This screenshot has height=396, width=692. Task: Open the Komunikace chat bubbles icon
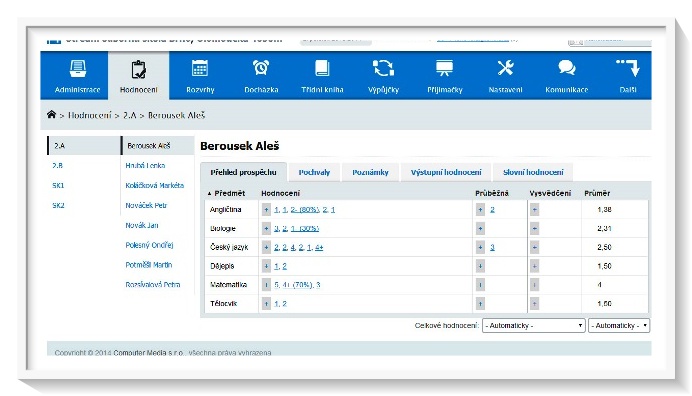(x=567, y=68)
